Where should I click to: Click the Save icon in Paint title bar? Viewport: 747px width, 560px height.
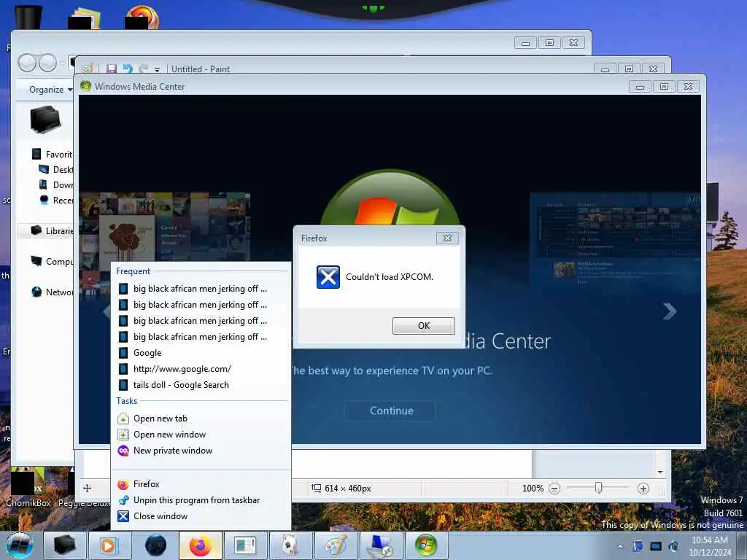coord(112,69)
